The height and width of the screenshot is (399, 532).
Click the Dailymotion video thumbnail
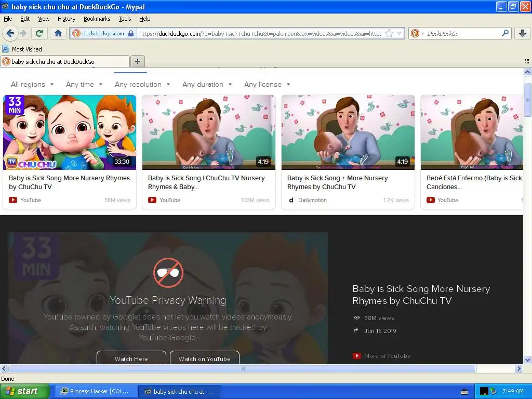click(x=348, y=132)
